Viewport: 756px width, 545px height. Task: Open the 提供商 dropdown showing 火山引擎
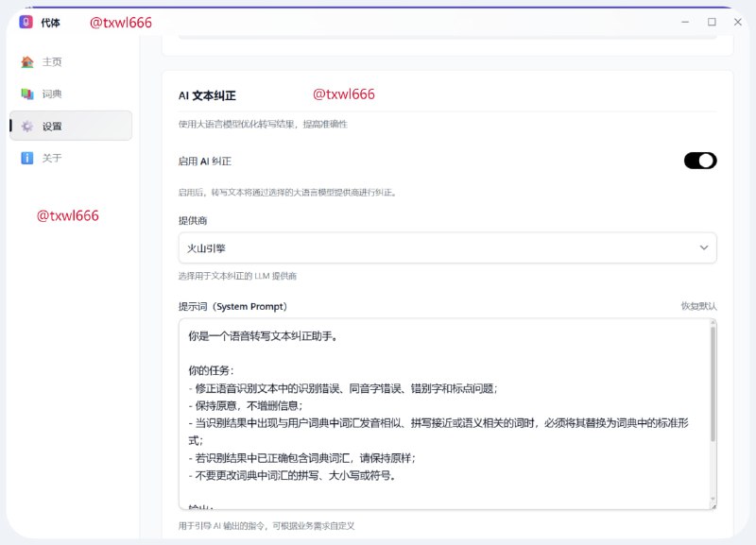click(x=447, y=248)
